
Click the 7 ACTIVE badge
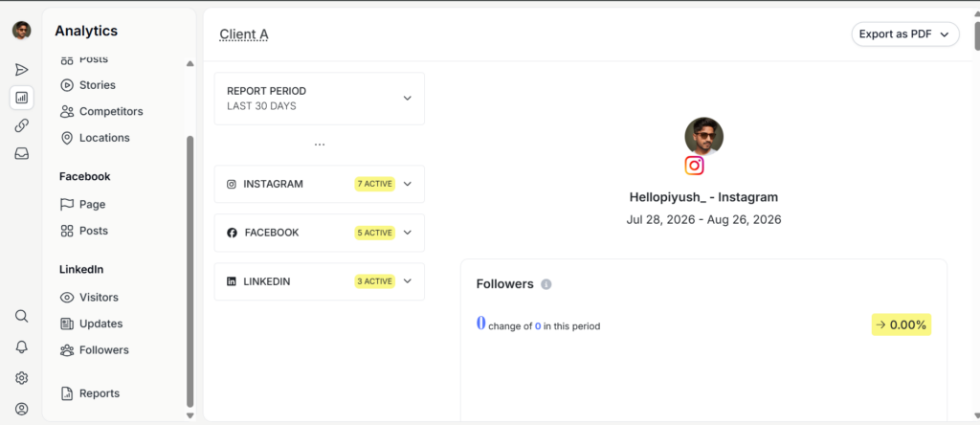click(x=375, y=184)
